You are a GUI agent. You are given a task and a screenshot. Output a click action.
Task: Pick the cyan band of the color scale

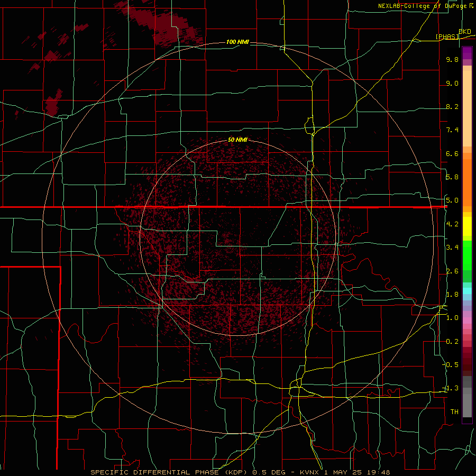point(467,291)
